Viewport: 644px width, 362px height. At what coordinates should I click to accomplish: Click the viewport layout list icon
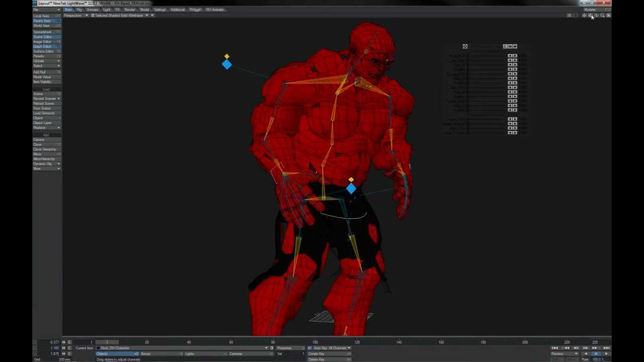[569, 16]
